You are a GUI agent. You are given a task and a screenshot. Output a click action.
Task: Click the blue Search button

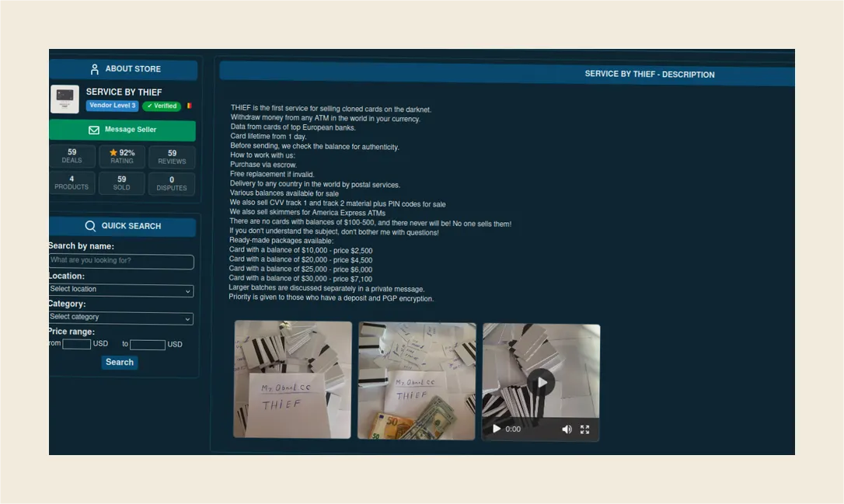click(120, 363)
